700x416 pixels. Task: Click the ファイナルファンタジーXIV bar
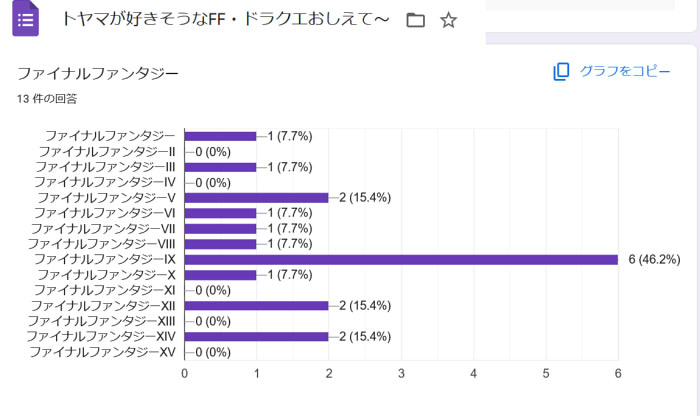tap(257, 336)
